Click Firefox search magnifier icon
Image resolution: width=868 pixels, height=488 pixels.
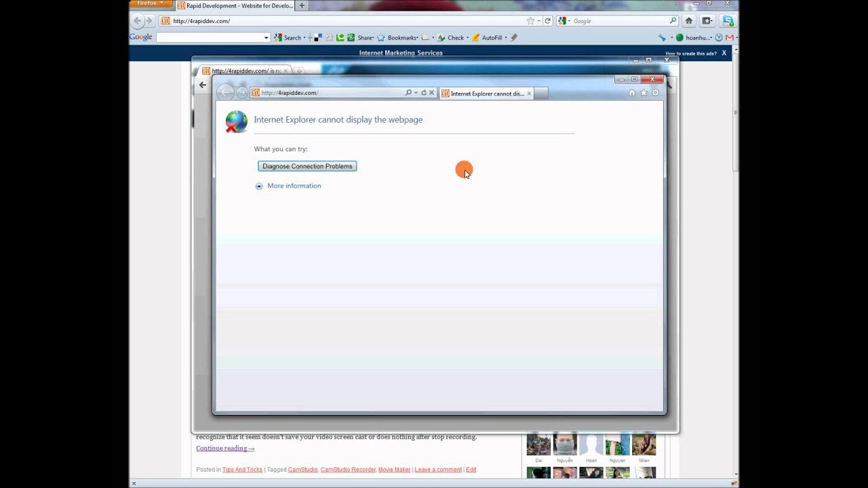673,21
